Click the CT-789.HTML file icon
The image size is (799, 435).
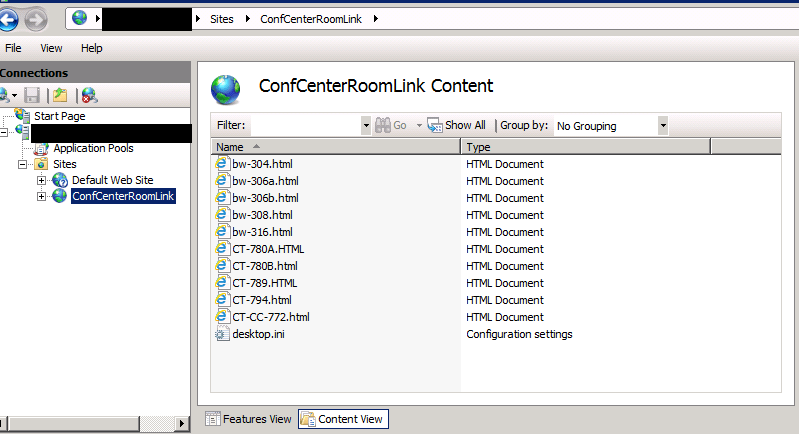pyautogui.click(x=222, y=282)
